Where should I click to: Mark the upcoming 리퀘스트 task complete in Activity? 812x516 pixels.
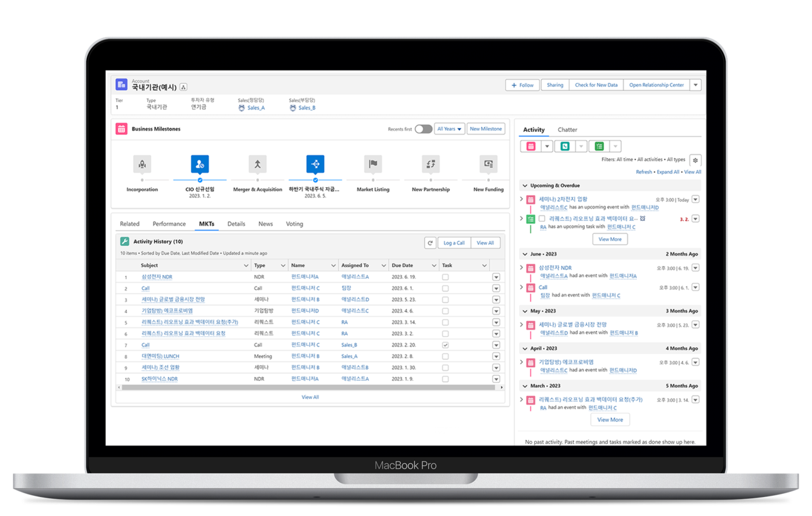tap(542, 219)
